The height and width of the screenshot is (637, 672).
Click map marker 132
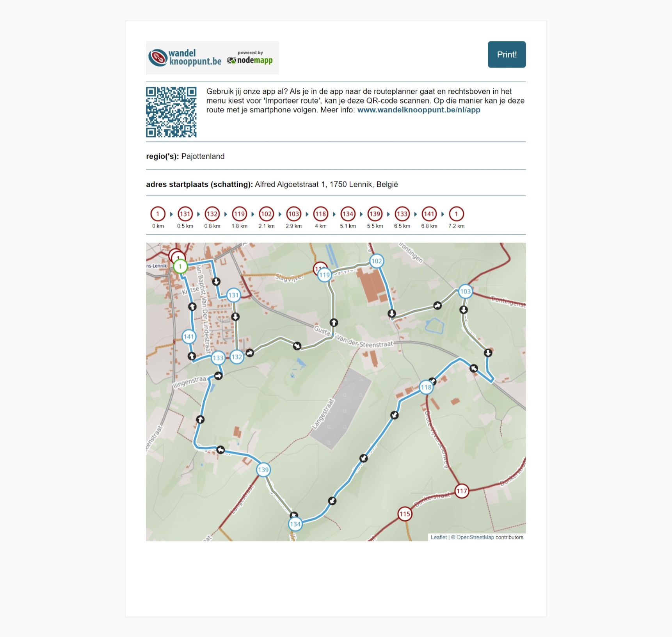237,357
